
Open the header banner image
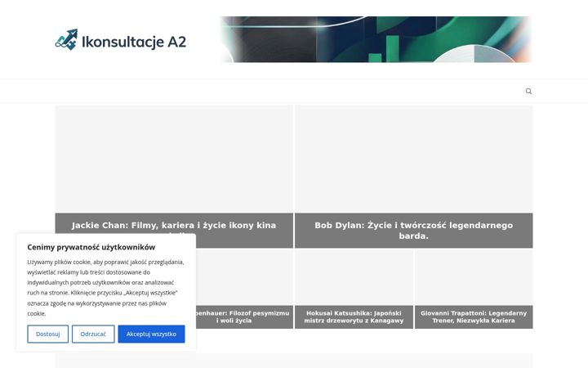click(x=376, y=39)
